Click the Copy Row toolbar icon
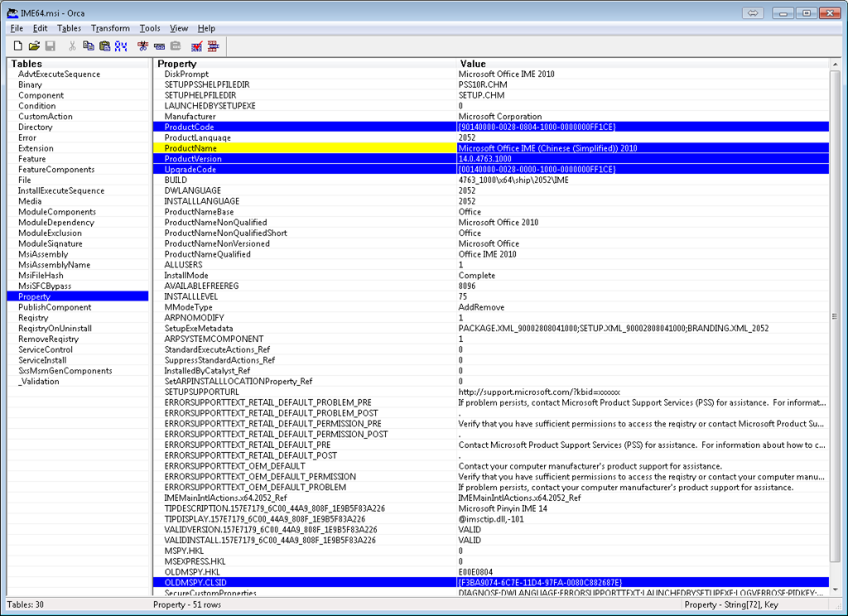848x616 pixels. pos(159,46)
